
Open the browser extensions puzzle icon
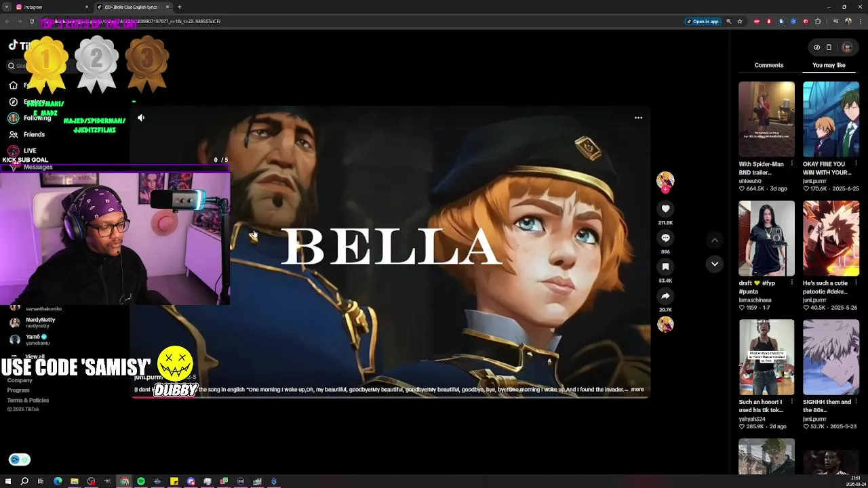coord(818,21)
